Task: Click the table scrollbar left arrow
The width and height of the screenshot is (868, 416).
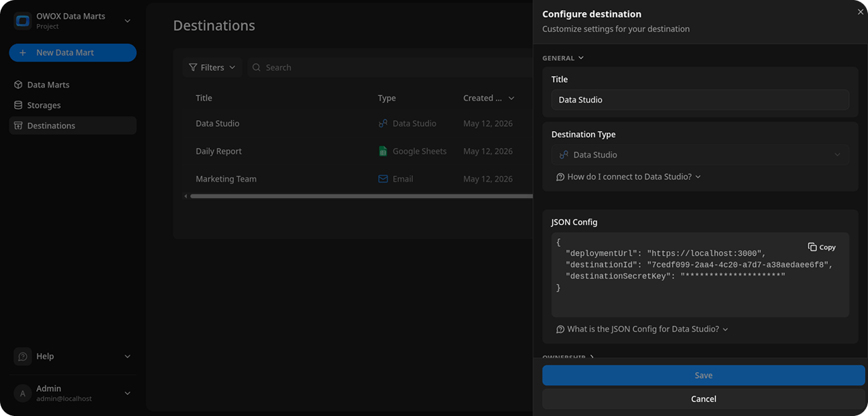Action: (186, 196)
